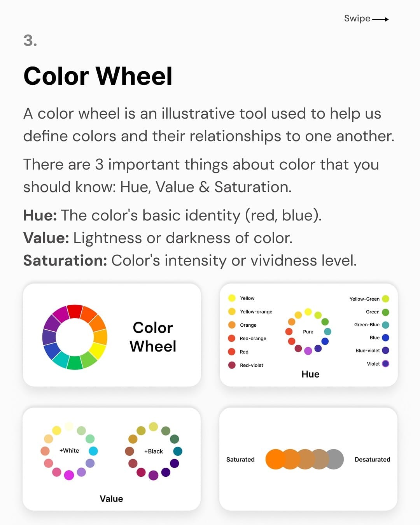The image size is (420, 525).
Task: Click the Value card caption
Action: (111, 499)
